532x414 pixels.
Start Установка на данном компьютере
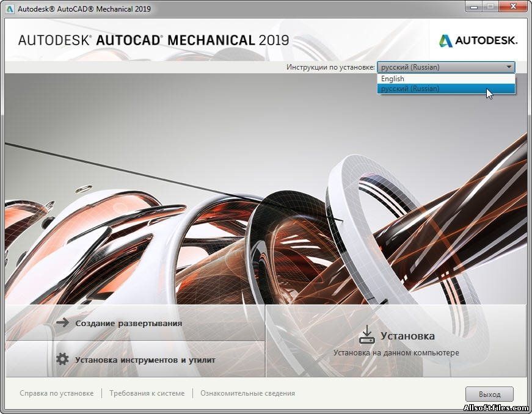[x=396, y=344]
